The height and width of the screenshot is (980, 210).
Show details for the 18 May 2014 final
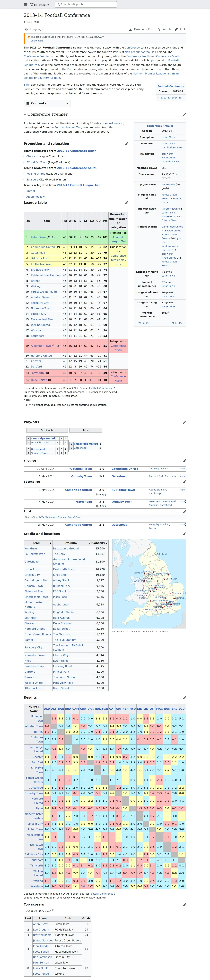tap(182, 525)
